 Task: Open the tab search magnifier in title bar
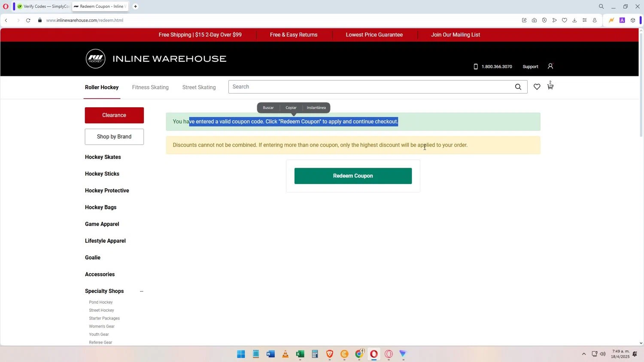pyautogui.click(x=601, y=6)
